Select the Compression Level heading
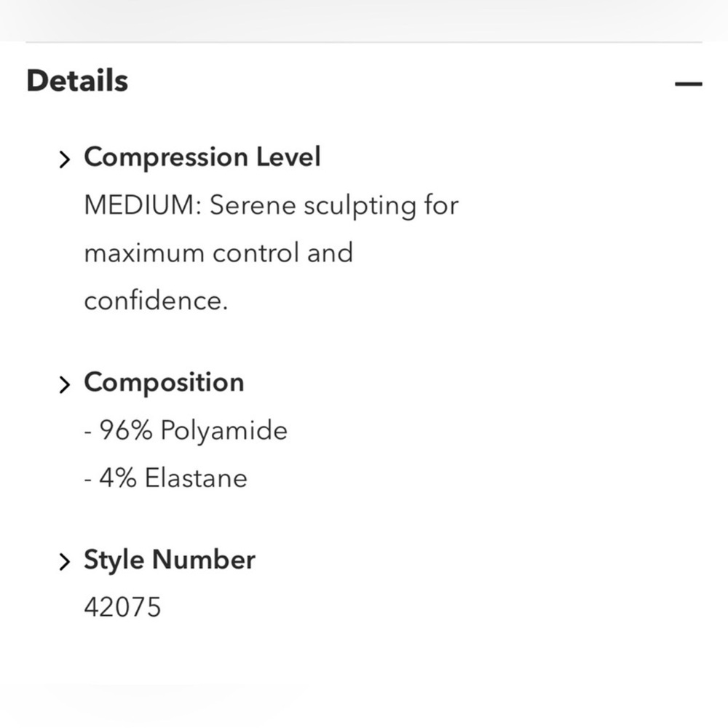Image resolution: width=728 pixels, height=728 pixels. (x=203, y=157)
